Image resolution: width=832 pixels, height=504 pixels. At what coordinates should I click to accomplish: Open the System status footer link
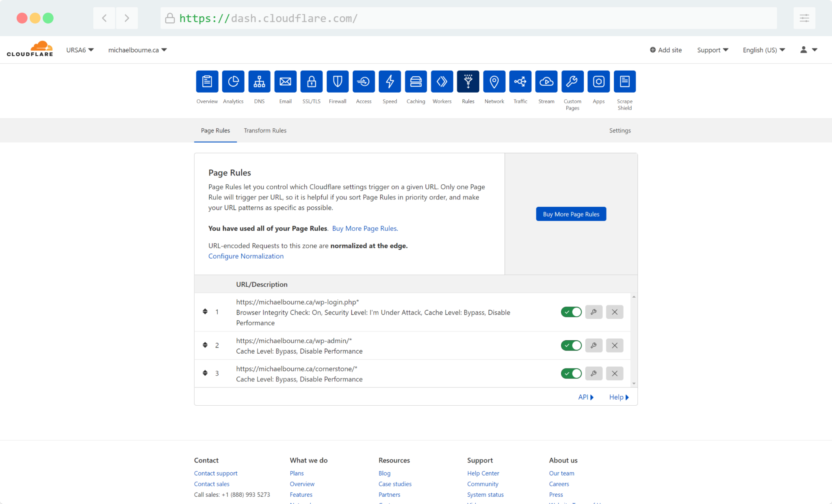[x=485, y=494]
